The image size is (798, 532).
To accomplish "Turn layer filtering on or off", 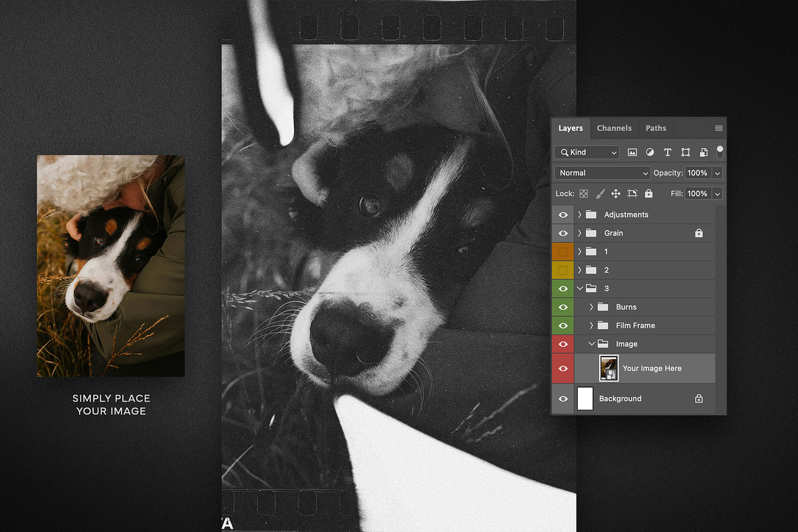I will click(720, 152).
